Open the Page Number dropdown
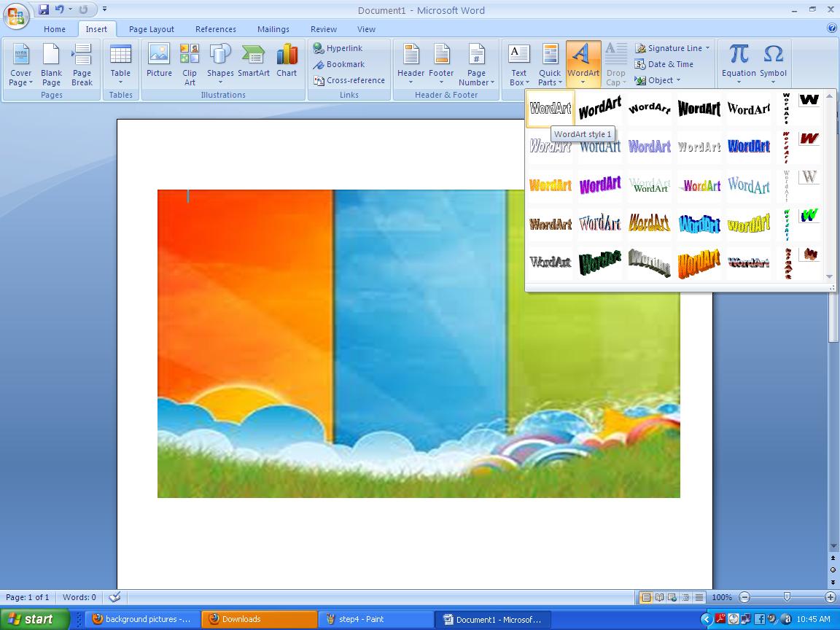 point(476,65)
